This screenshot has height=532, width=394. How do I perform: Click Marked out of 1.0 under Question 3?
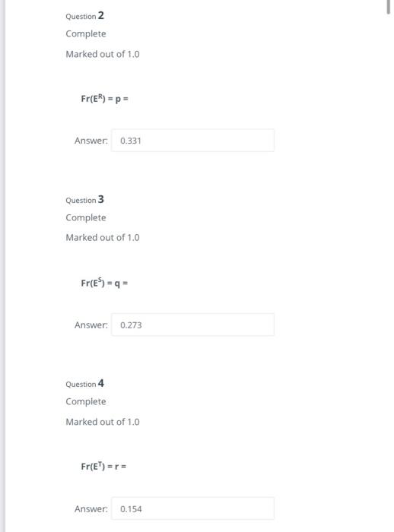(103, 237)
